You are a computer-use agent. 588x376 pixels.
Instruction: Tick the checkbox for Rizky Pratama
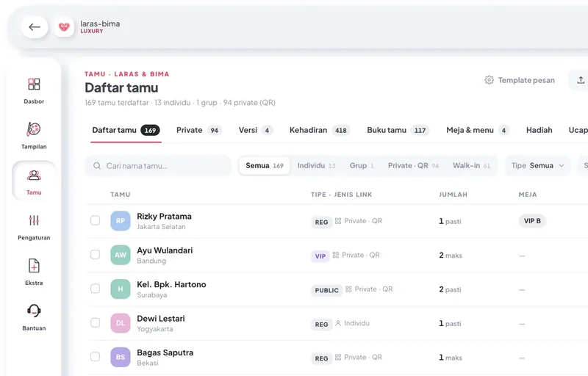tap(96, 220)
